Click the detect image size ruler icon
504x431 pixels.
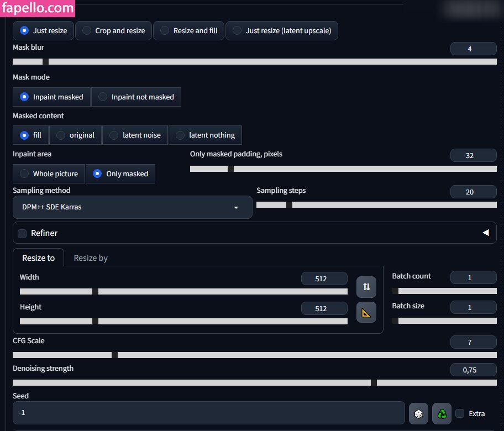366,313
